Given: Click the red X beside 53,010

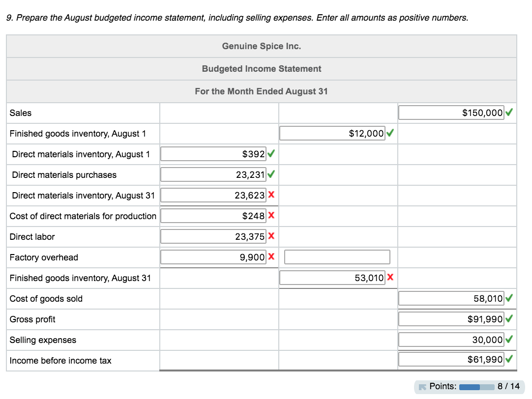Looking at the screenshot, I should pyautogui.click(x=390, y=277).
